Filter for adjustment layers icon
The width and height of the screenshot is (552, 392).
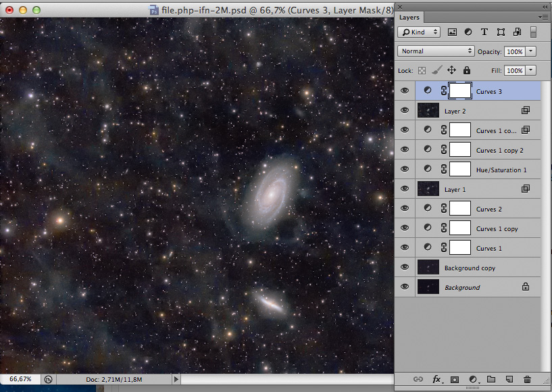click(x=468, y=32)
